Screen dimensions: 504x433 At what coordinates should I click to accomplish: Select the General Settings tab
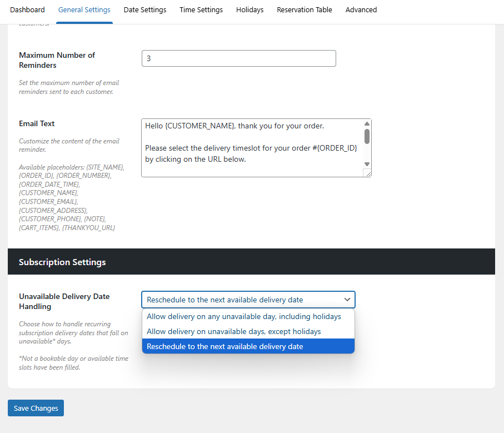(x=84, y=9)
